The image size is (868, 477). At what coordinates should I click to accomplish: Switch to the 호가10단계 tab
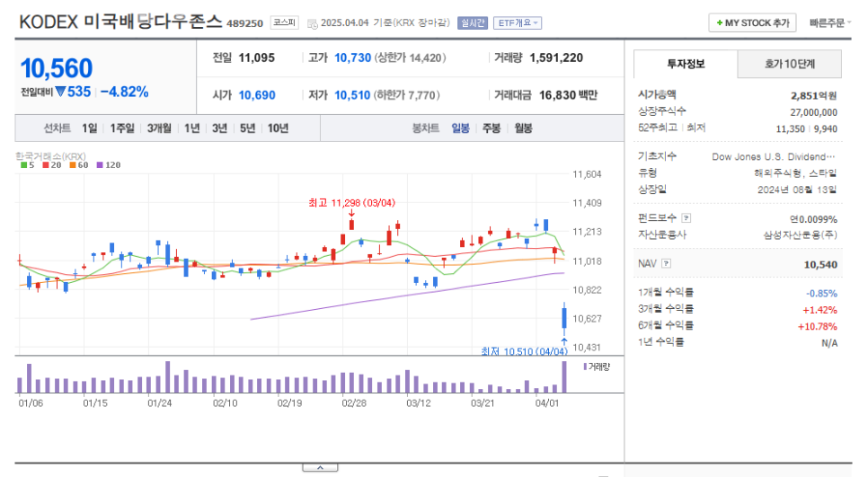pyautogui.click(x=790, y=64)
